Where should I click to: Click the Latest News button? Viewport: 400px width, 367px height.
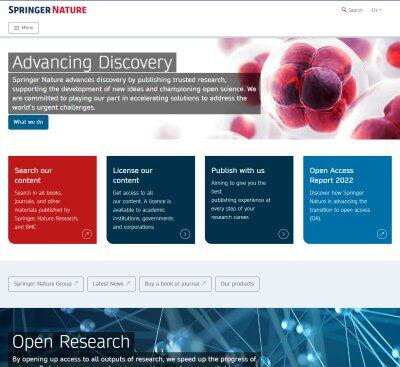click(112, 284)
